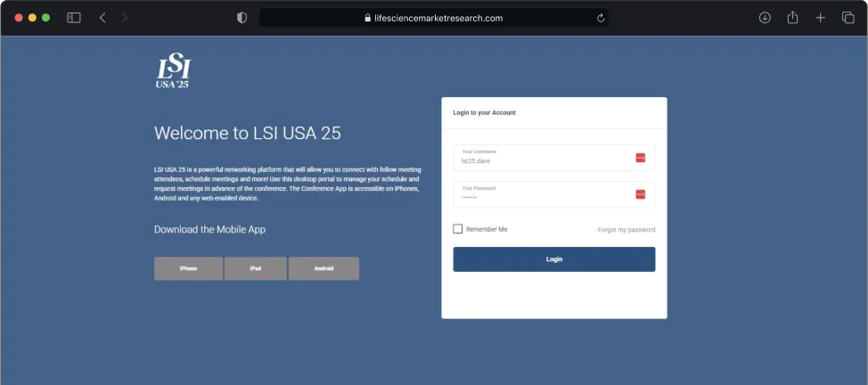Select the iPhone app download button
This screenshot has width=868, height=385.
[188, 268]
